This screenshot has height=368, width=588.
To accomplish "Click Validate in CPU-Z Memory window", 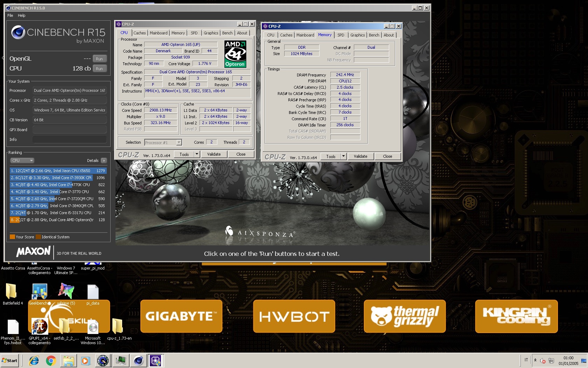I will click(x=360, y=156).
